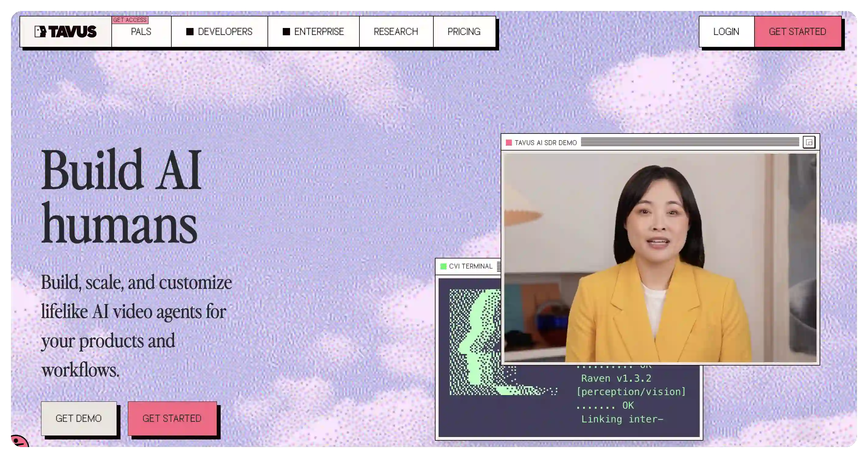
Task: Click the black square next to Developers
Action: point(190,32)
